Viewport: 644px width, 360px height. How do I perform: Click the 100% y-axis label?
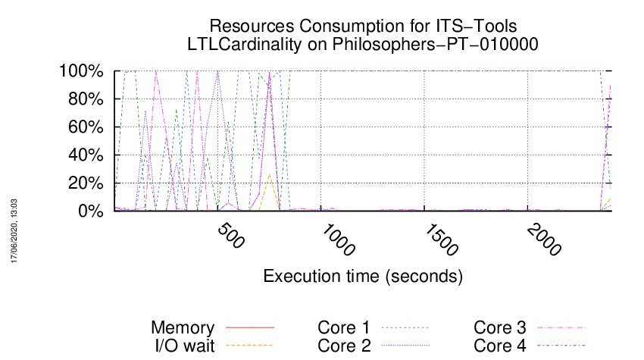[x=81, y=71]
